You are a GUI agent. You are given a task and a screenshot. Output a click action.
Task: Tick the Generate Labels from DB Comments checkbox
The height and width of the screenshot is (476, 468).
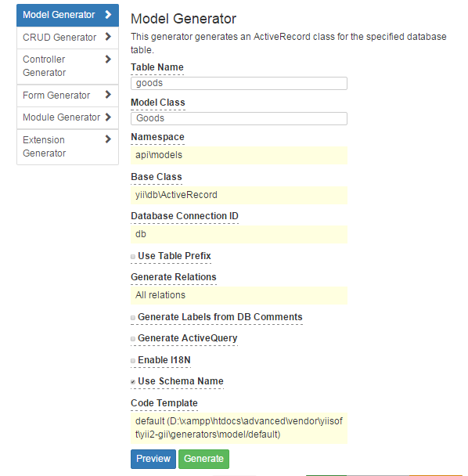pos(133,318)
